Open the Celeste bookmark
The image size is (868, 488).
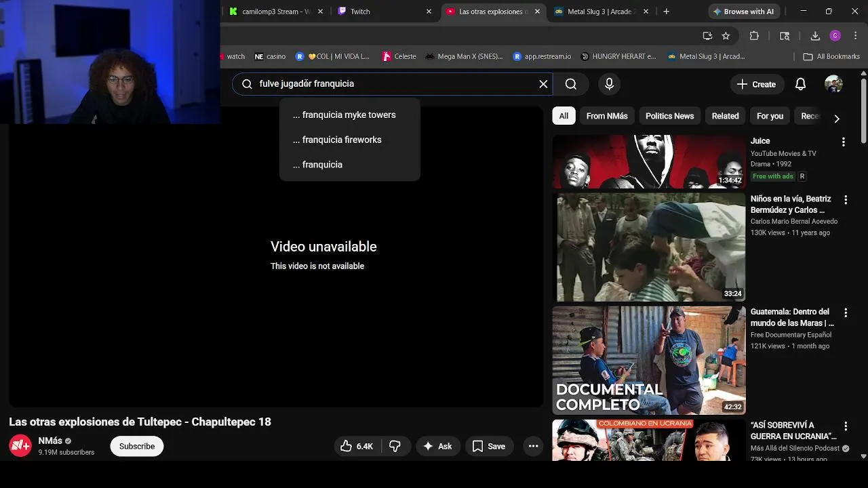point(399,56)
